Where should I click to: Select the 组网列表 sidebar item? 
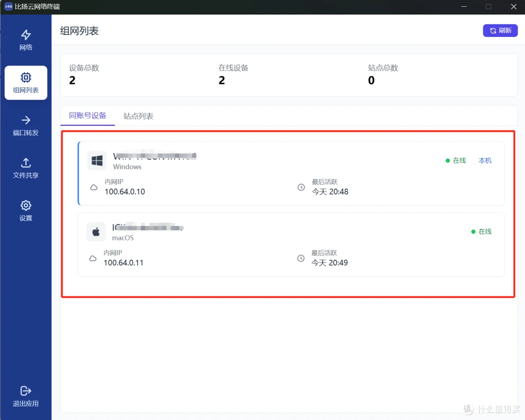tap(26, 83)
